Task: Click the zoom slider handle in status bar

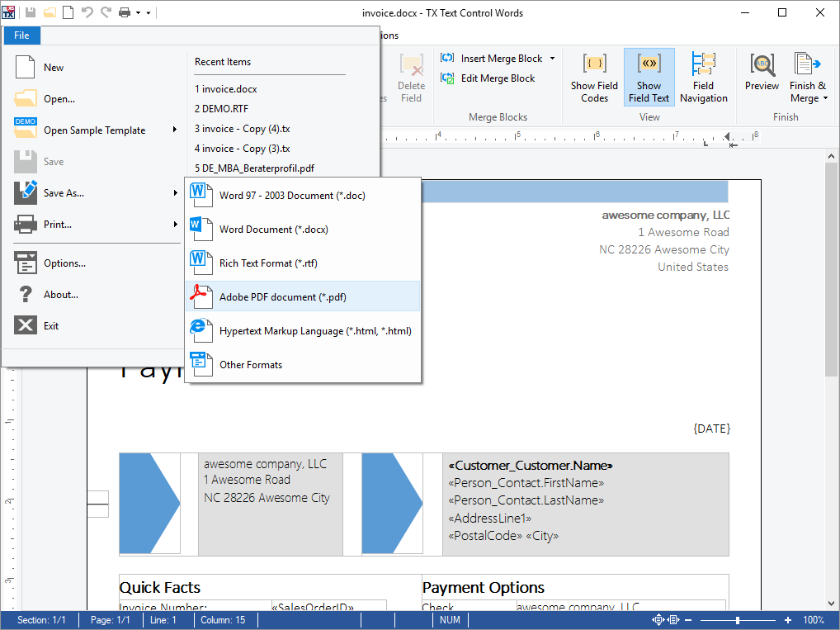Action: pos(738,620)
